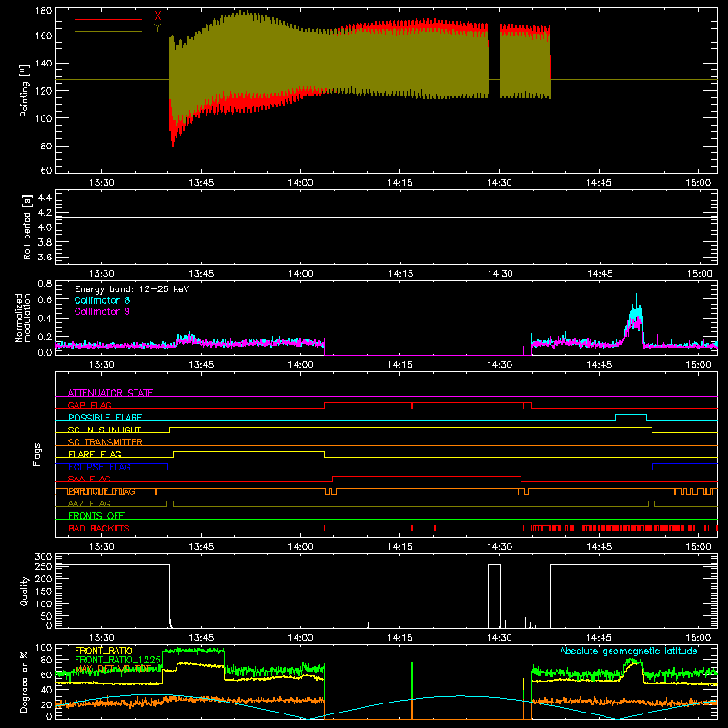Select 'Energy band: 12-25 keV' annotation
The height and width of the screenshot is (728, 728).
pos(132,289)
